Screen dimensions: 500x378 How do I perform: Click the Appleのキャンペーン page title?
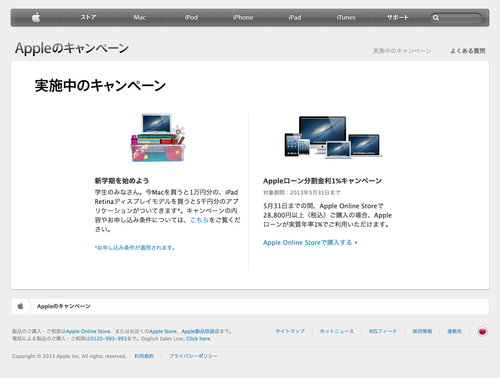coord(72,48)
